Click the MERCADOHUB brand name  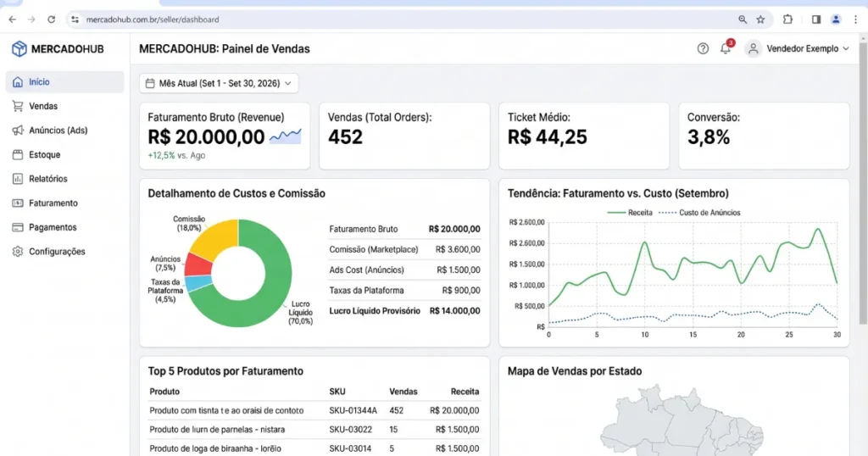pos(68,48)
